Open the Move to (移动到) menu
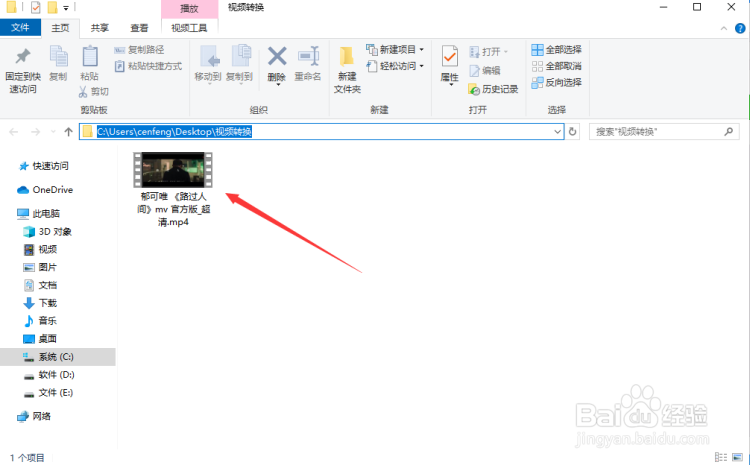Screen dimensions: 750x465 pyautogui.click(x=208, y=65)
